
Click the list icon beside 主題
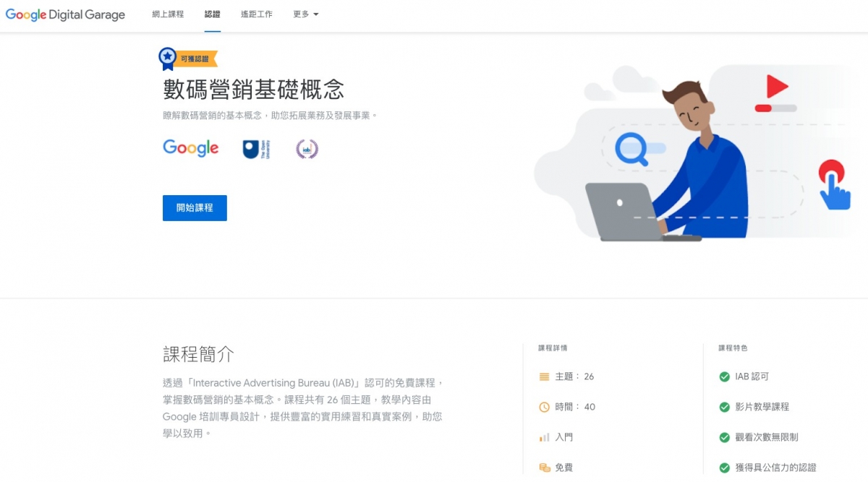544,376
